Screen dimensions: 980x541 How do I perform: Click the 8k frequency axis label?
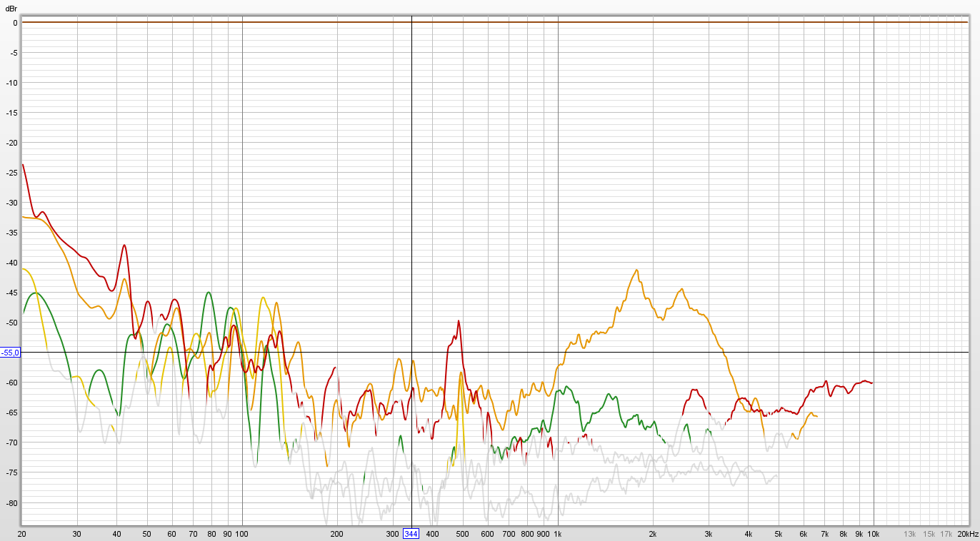tap(844, 534)
